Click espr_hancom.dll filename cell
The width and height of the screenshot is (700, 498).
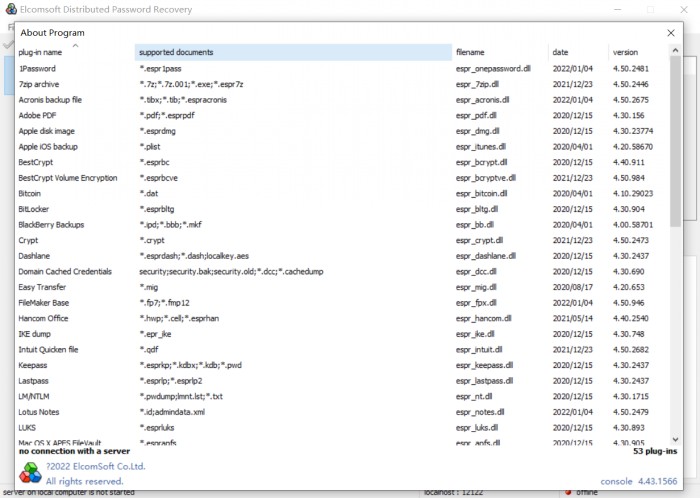click(483, 319)
